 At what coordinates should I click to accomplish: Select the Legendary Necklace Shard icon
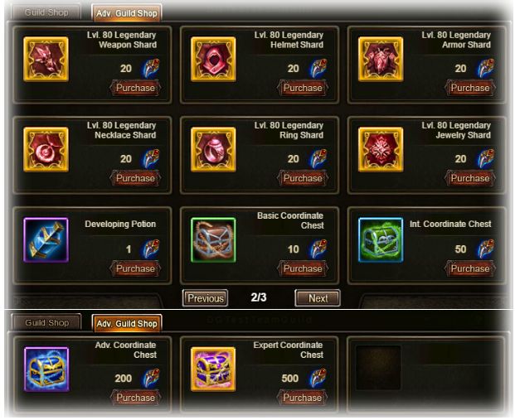(x=46, y=150)
